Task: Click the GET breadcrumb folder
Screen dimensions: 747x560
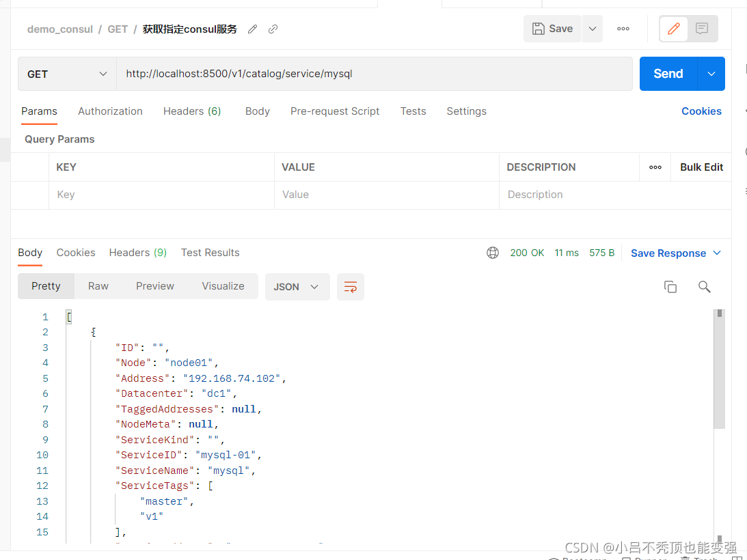Action: point(118,29)
